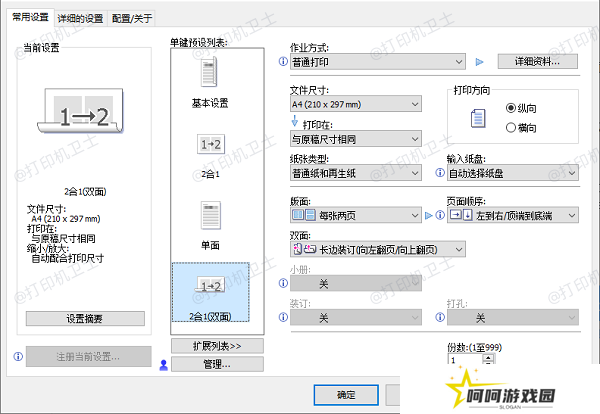Click the 扩展列表>> button
Screen dimensions: 600x414
click(217, 346)
